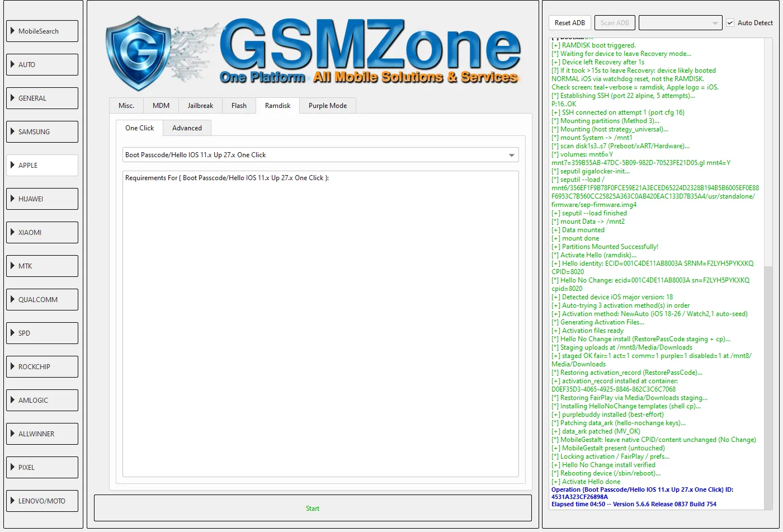The height and width of the screenshot is (532, 783).
Task: Expand the SAMSUNG sidebar section
Action: click(x=43, y=132)
